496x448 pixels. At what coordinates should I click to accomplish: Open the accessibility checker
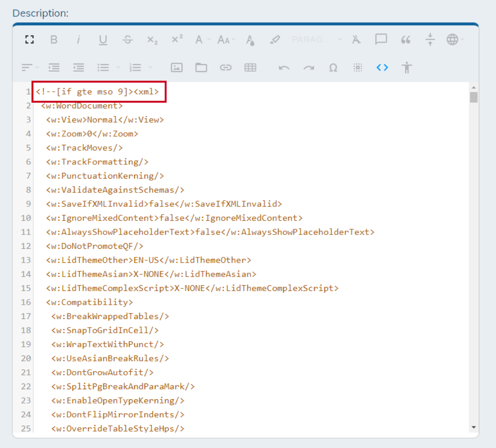(x=407, y=67)
